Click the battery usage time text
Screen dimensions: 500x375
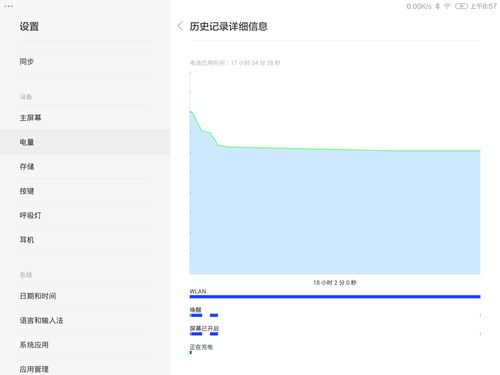pyautogui.click(x=235, y=63)
